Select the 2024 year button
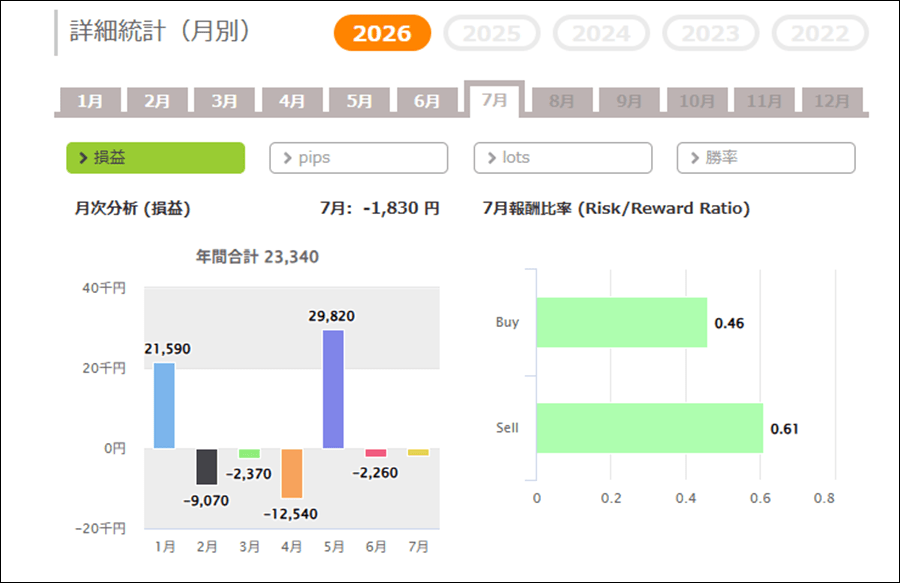Screen dimensions: 900x583 (601, 33)
